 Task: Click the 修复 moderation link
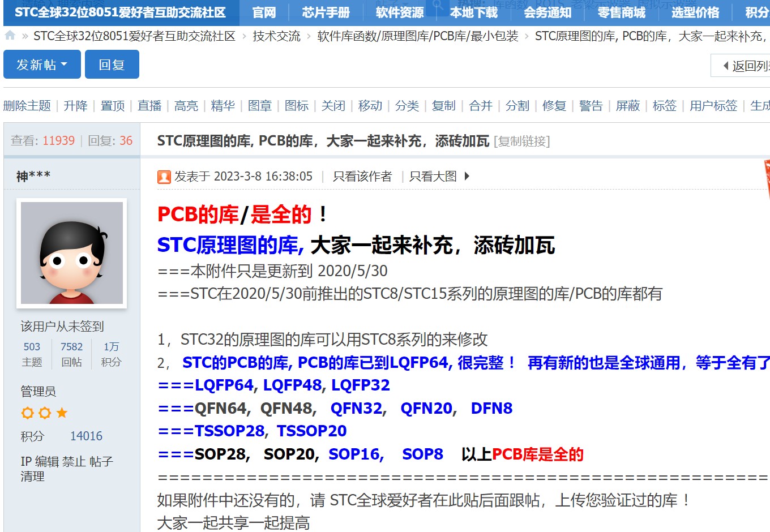point(554,106)
